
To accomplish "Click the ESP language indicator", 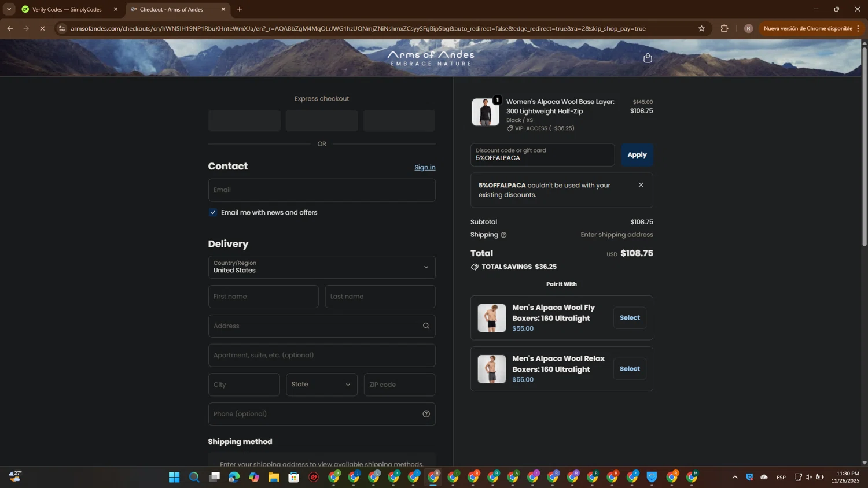I will [x=781, y=477].
